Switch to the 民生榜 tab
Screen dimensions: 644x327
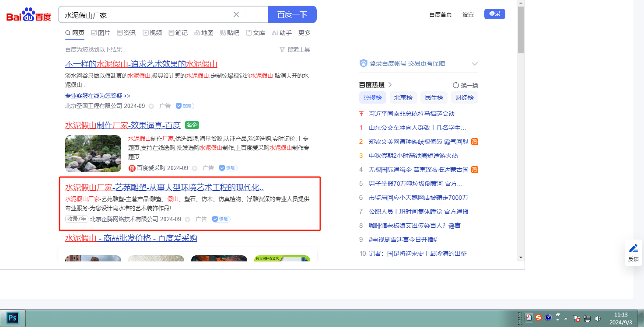434,97
